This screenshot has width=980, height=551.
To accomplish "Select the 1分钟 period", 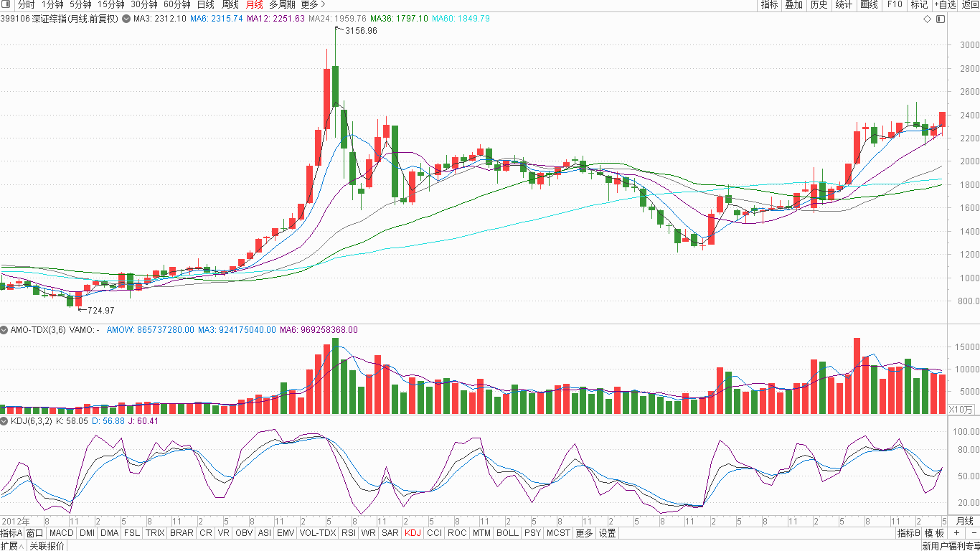I will (53, 4).
